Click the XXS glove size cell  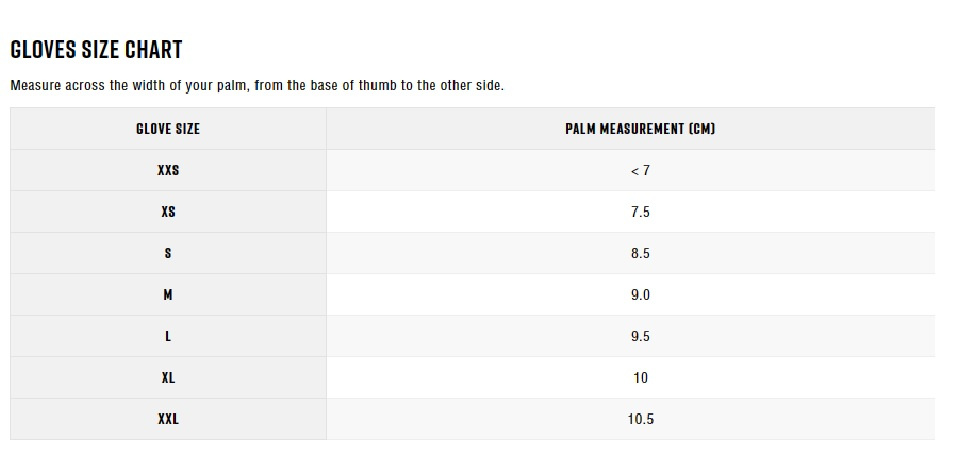pos(168,170)
